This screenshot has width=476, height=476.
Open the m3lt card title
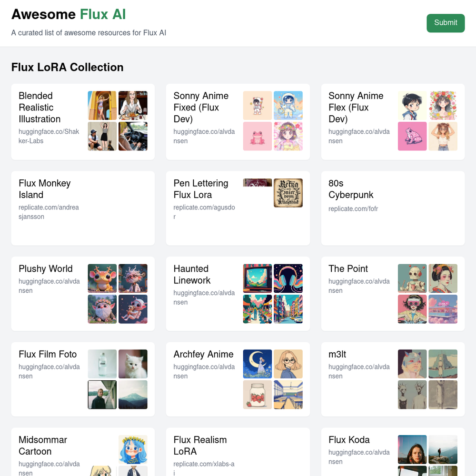coord(337,354)
